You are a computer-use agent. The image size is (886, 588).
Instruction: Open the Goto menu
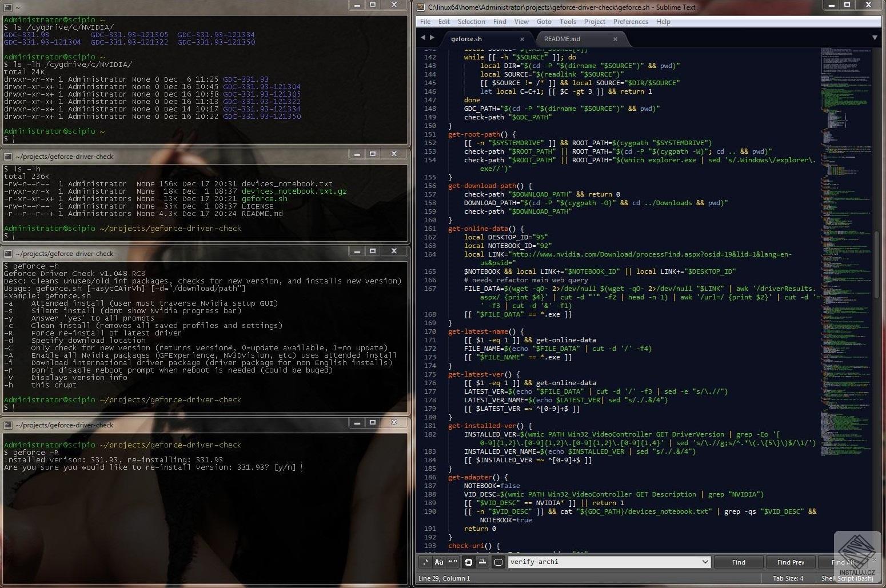click(544, 22)
